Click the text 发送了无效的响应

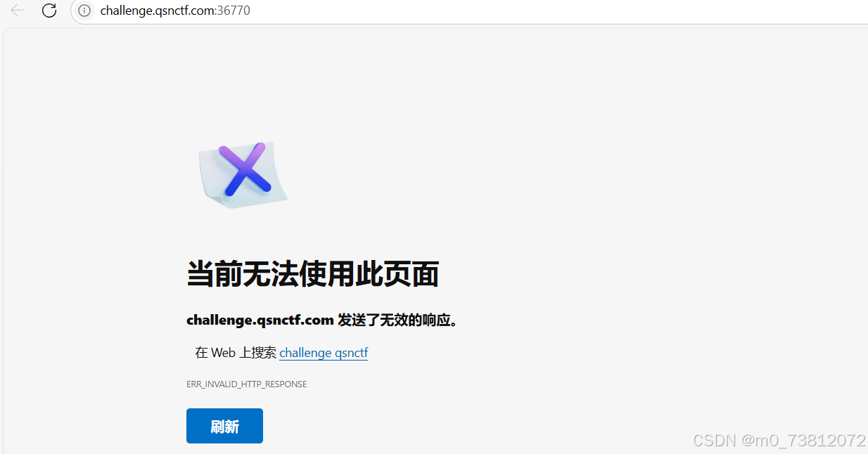[394, 320]
